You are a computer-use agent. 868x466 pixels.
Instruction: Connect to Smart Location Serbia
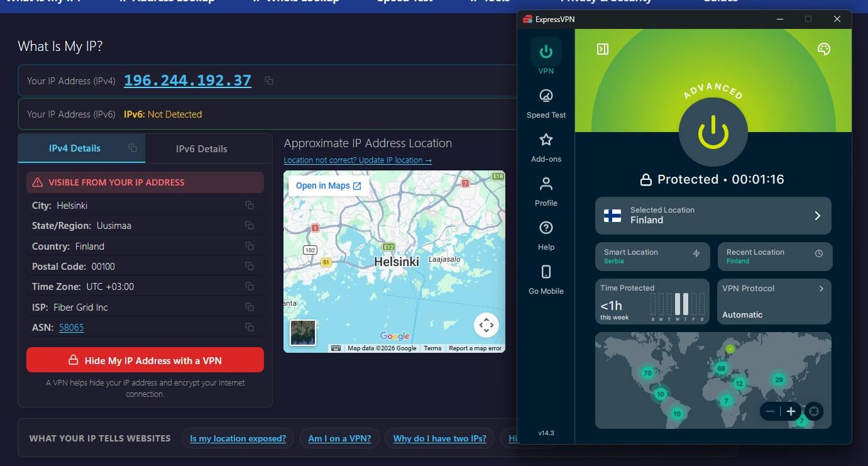click(652, 257)
